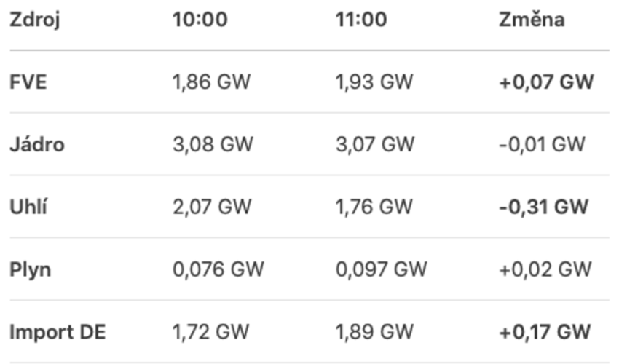Select the 0,076 GW Plyn cell
The image size is (619, 364).
(x=218, y=269)
